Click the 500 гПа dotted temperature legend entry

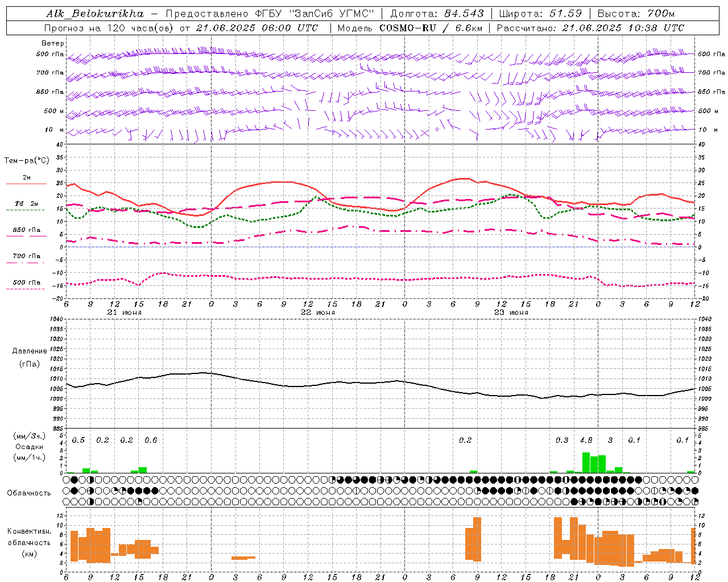tap(26, 282)
